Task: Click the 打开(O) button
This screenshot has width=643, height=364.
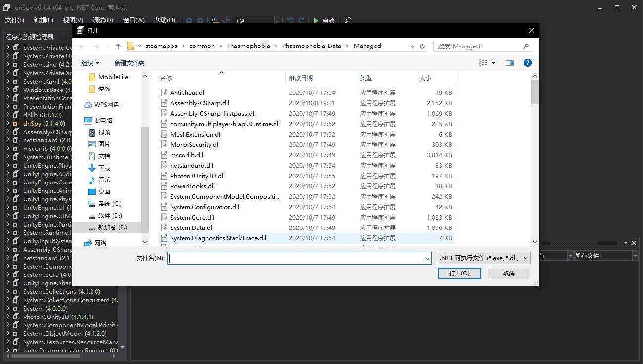Action: click(x=459, y=273)
